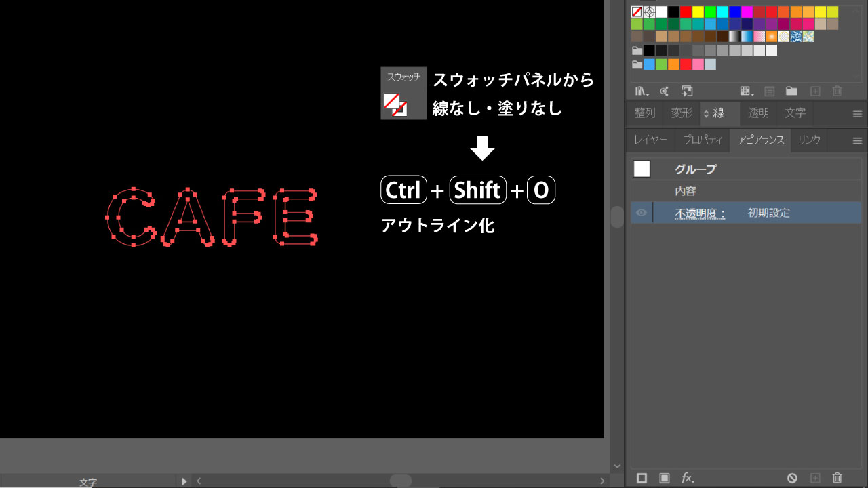Click the horizontal scrollbar left arrow

(199, 481)
